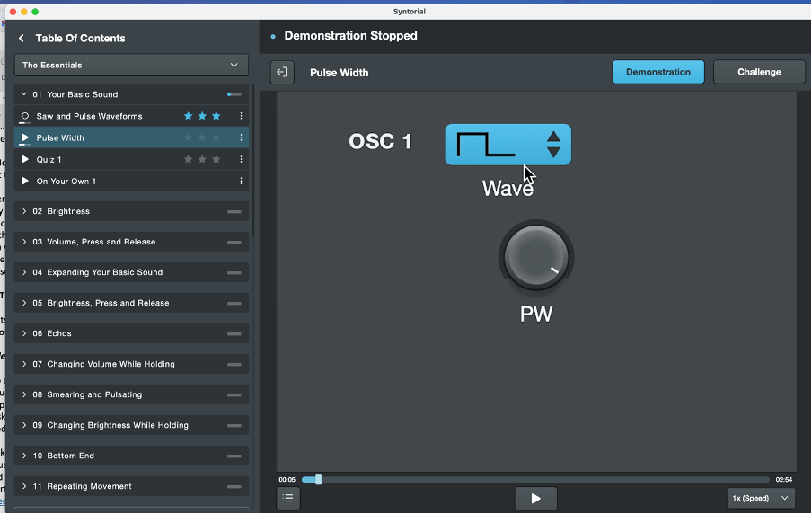Click the back arrow beside Table Of Contents
This screenshot has width=812, height=514.
22,39
